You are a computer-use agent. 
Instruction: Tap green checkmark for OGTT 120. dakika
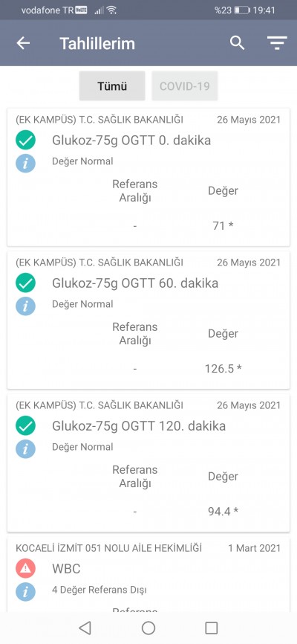(x=25, y=426)
